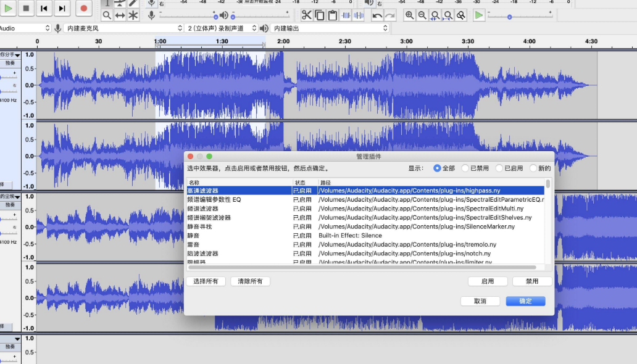
Task: Click the 3:00 mark on the timeline ruler
Action: click(406, 41)
